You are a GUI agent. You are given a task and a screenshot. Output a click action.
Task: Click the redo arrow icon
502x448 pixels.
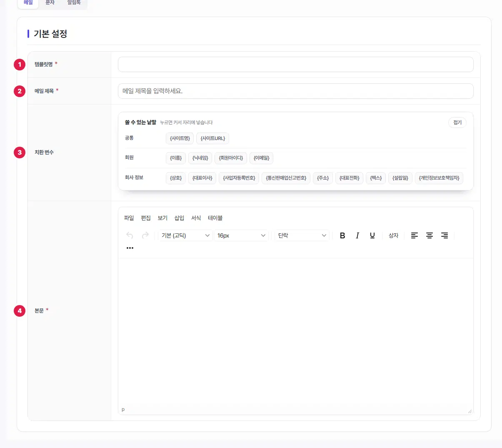point(145,235)
